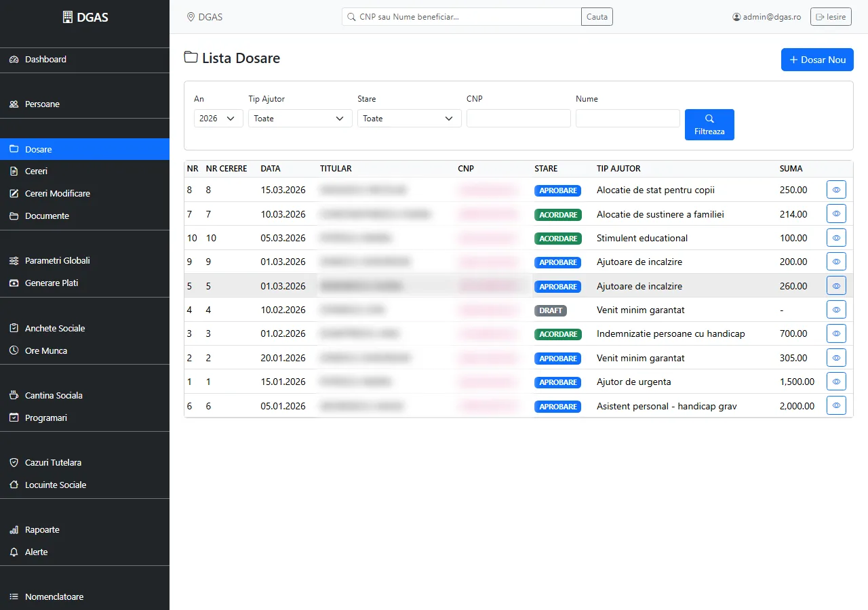868x610 pixels.
Task: View the Asistent personal - handicap grav dosar
Action: (x=836, y=406)
